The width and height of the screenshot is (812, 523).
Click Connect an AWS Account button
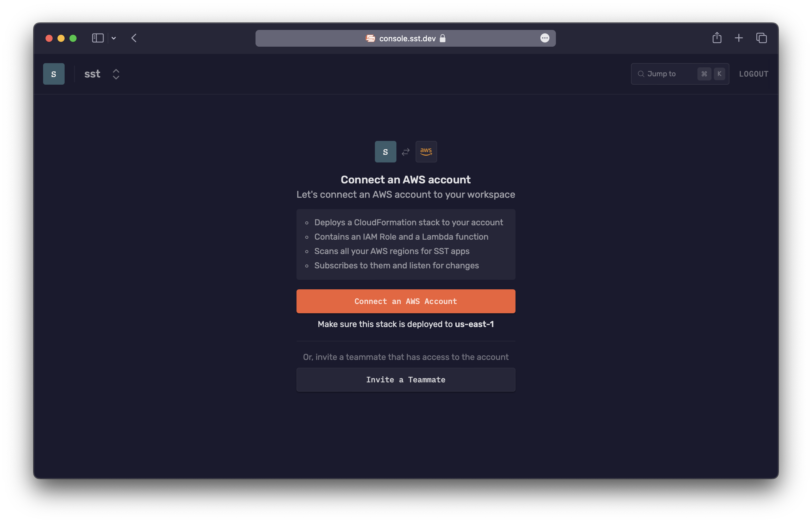(x=406, y=301)
